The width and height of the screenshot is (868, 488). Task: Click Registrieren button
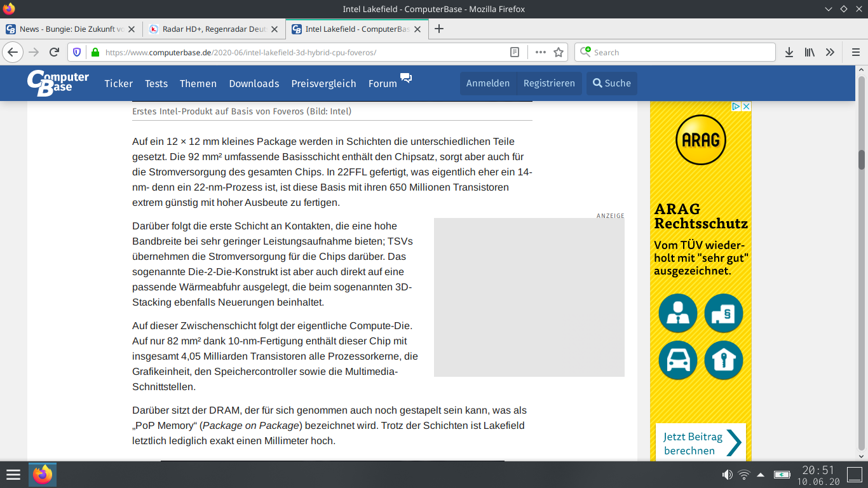click(x=549, y=83)
